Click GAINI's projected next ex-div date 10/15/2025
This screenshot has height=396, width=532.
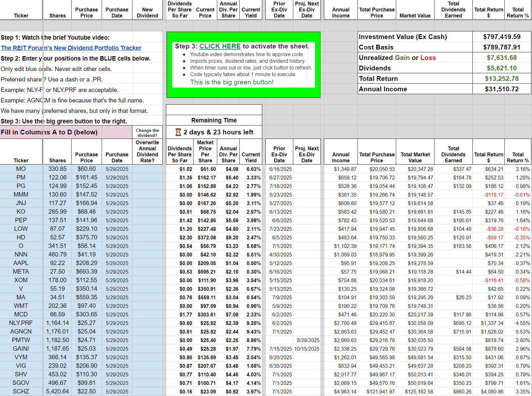click(307, 349)
